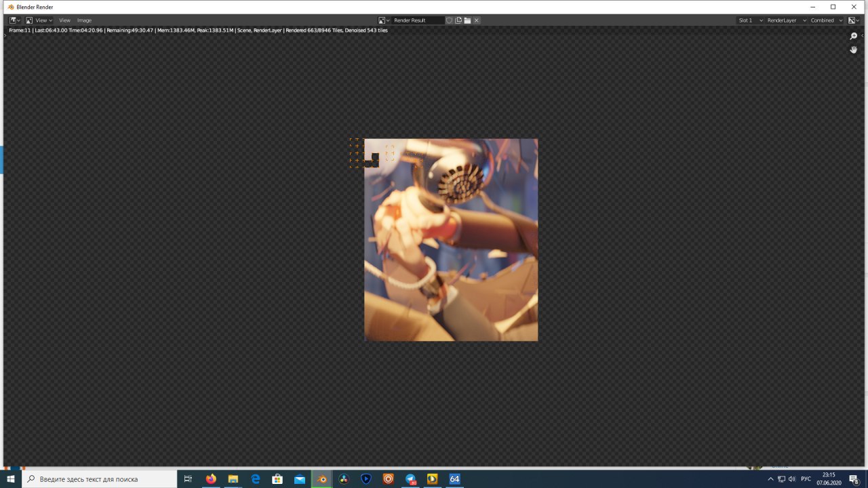Click the render status text line
The height and width of the screenshot is (488, 868).
coord(198,30)
